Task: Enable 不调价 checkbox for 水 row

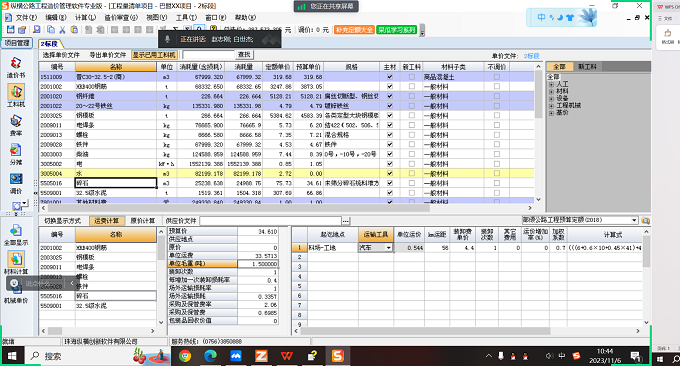Action: point(497,173)
